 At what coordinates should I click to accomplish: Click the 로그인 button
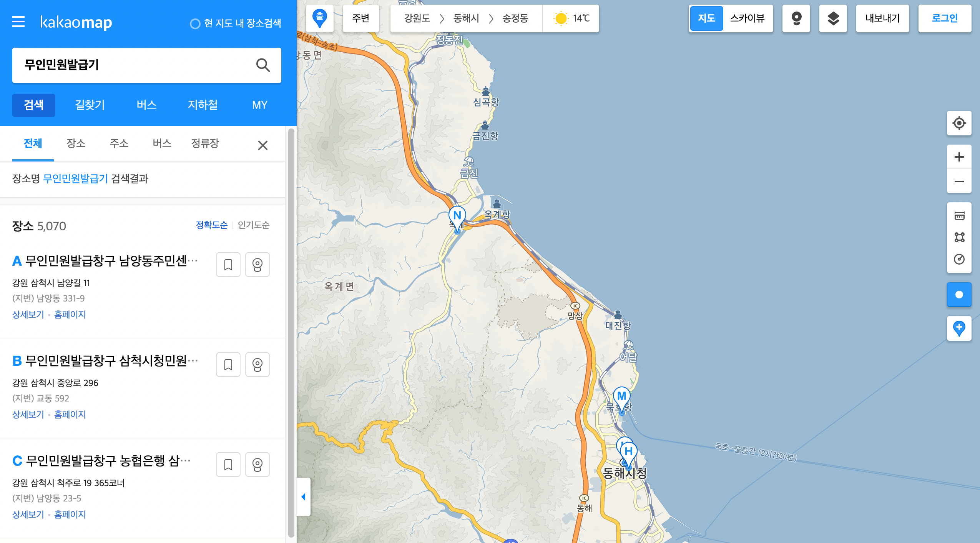(944, 18)
